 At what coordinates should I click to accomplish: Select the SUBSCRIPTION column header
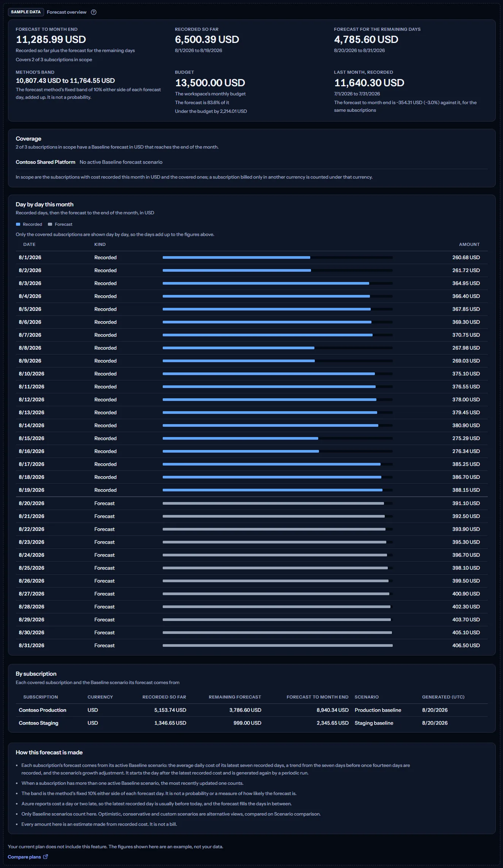(41, 697)
